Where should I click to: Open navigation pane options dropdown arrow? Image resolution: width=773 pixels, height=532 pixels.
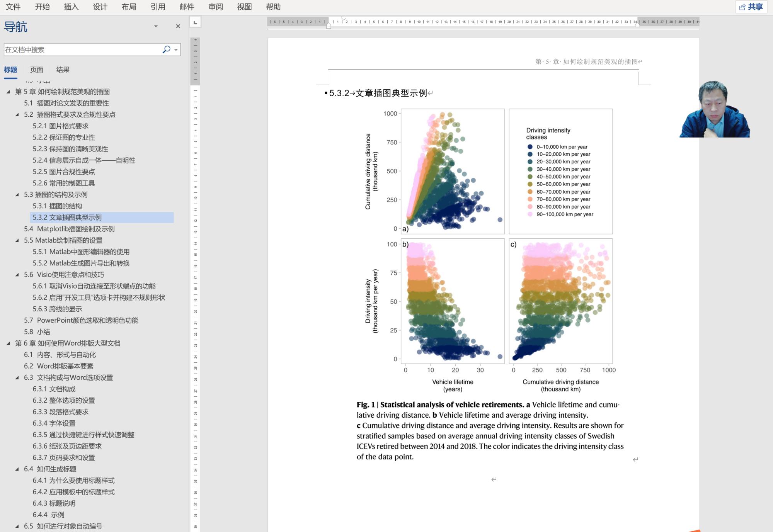[156, 26]
